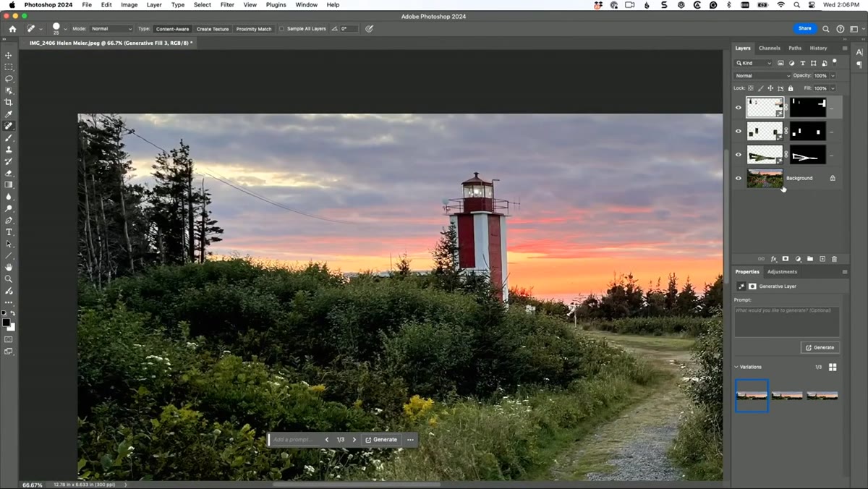Open the Layers panel options menu
The height and width of the screenshot is (489, 868).
pyautogui.click(x=844, y=48)
